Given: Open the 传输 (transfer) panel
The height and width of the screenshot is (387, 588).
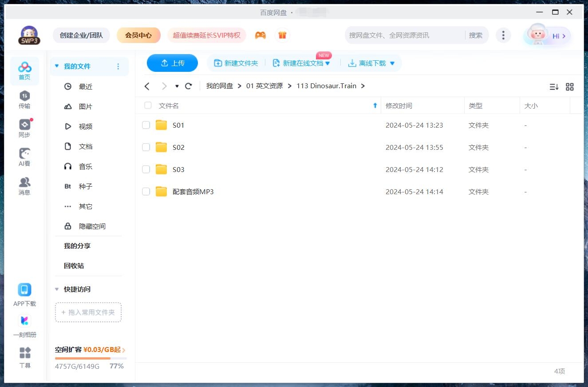Looking at the screenshot, I should tap(24, 98).
